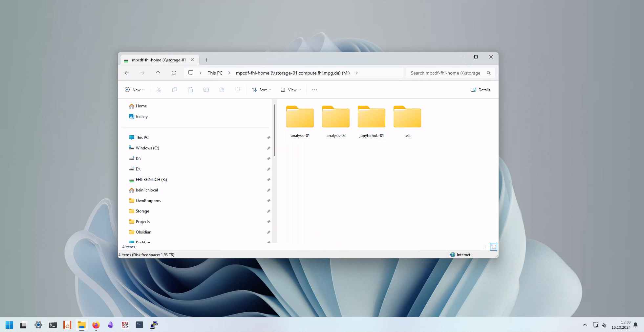Open the View dropdown
Viewport: 644px width, 332px height.
291,90
